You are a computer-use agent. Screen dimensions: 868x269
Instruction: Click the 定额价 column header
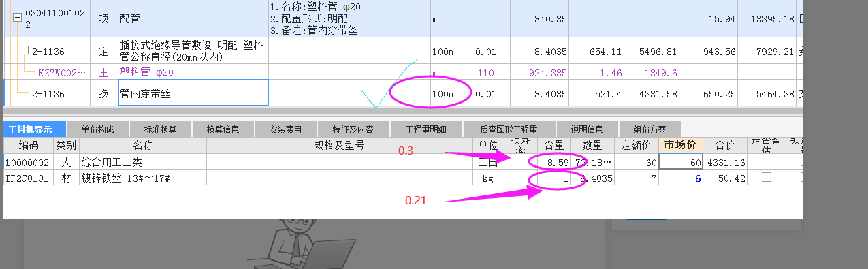pos(636,145)
